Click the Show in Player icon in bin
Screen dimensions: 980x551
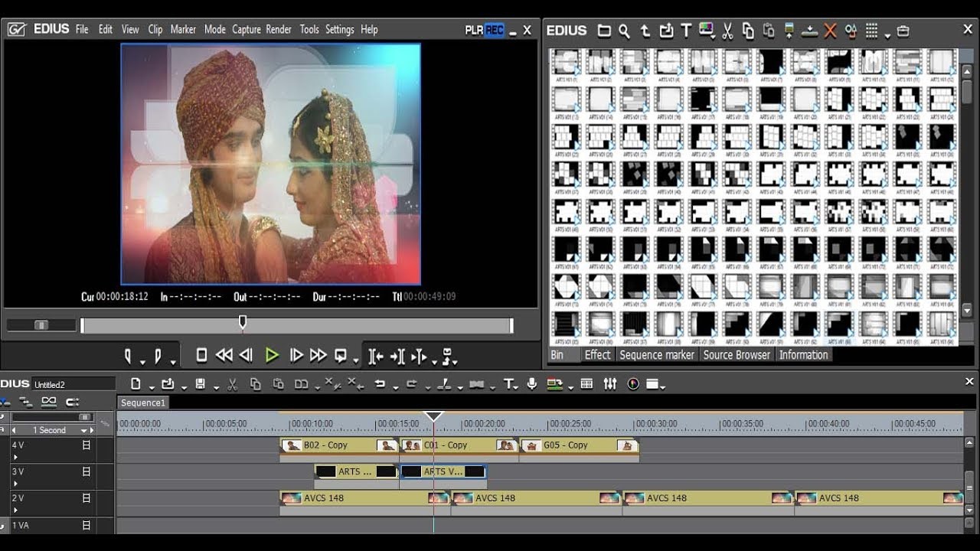(x=789, y=31)
